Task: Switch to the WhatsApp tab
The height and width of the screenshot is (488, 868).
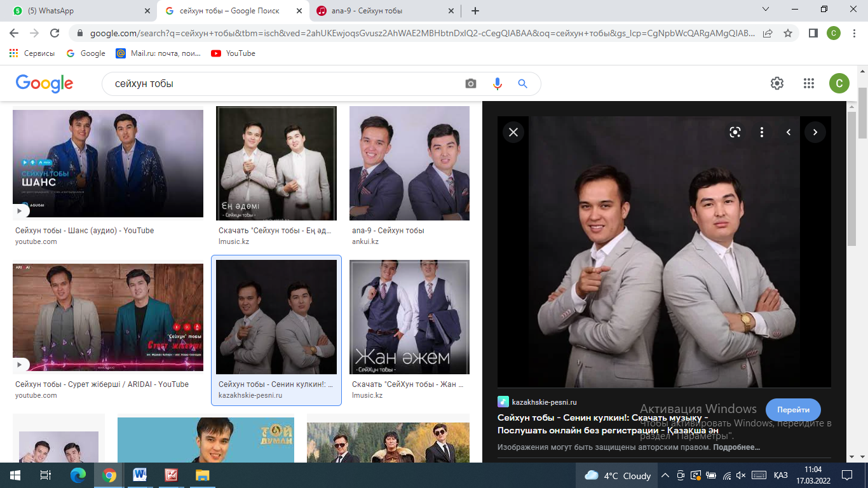Action: pyautogui.click(x=79, y=11)
